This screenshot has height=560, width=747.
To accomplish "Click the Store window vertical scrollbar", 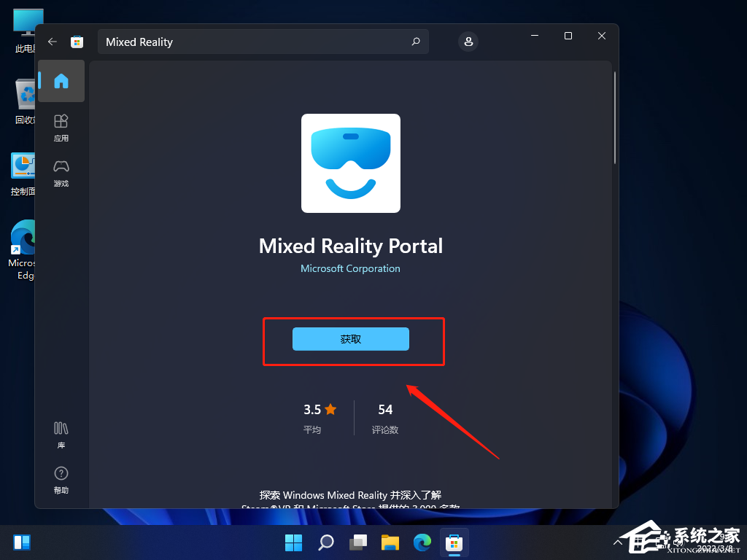I will (615, 117).
